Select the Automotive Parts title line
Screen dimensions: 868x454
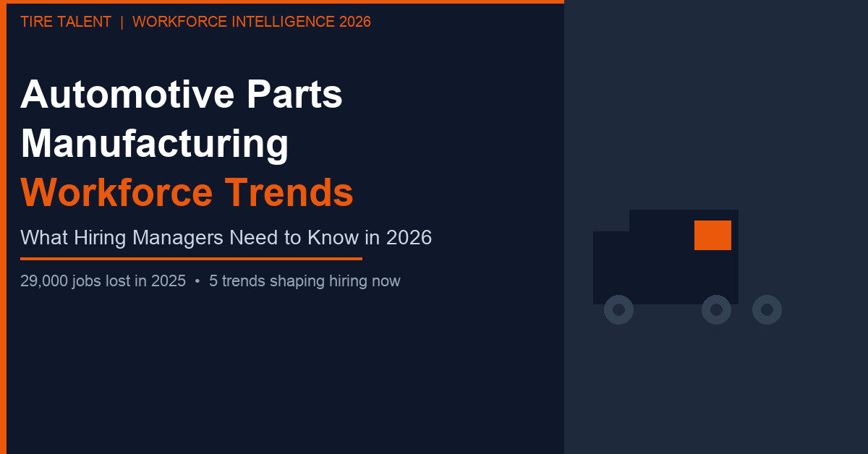tap(182, 95)
